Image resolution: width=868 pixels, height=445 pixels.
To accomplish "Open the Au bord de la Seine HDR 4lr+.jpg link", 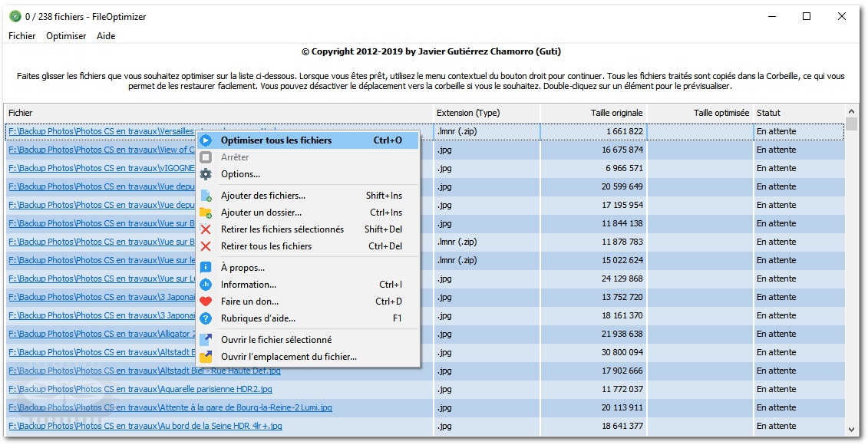I will tap(146, 426).
